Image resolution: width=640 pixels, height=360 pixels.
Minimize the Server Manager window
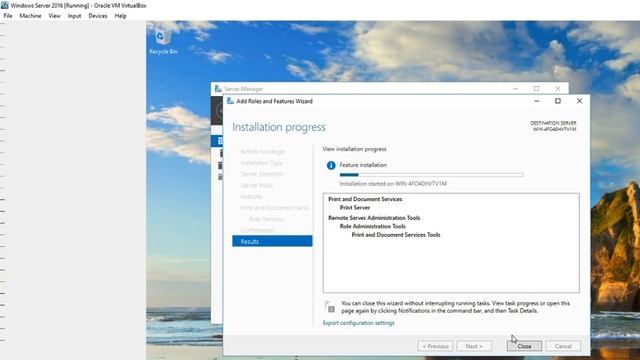pyautogui.click(x=515, y=89)
